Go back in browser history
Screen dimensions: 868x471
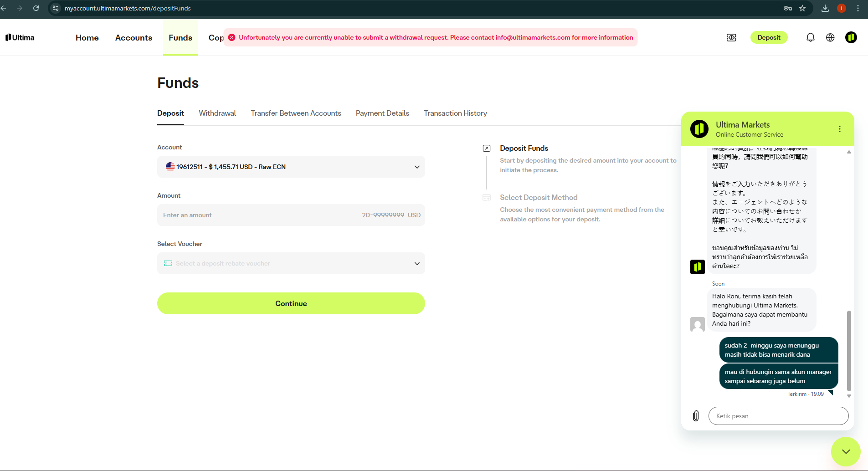click(x=4, y=8)
